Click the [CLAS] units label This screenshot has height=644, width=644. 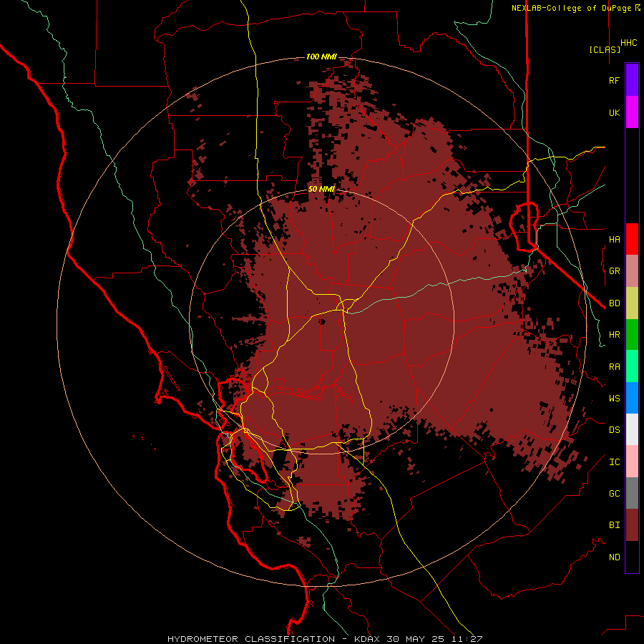pos(605,49)
